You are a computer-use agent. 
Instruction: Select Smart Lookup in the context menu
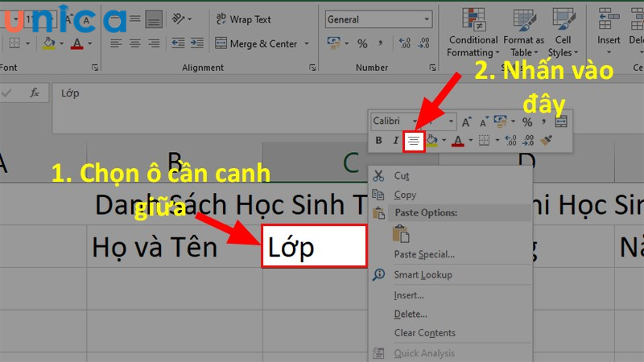[451, 274]
